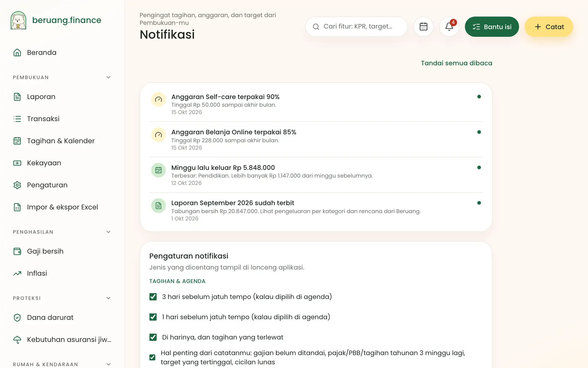Uncheck 1 hari sebelum jatuh tempo checkbox
The height and width of the screenshot is (368, 588).
(153, 317)
